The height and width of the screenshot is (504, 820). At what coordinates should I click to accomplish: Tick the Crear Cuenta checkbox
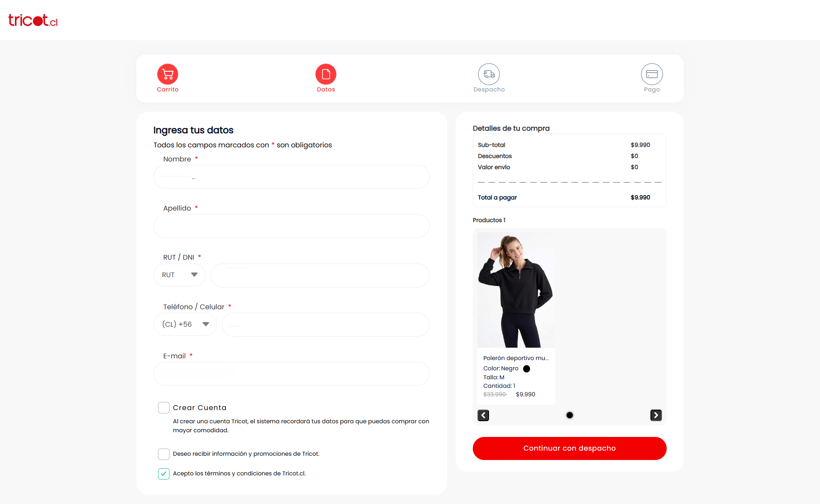164,407
